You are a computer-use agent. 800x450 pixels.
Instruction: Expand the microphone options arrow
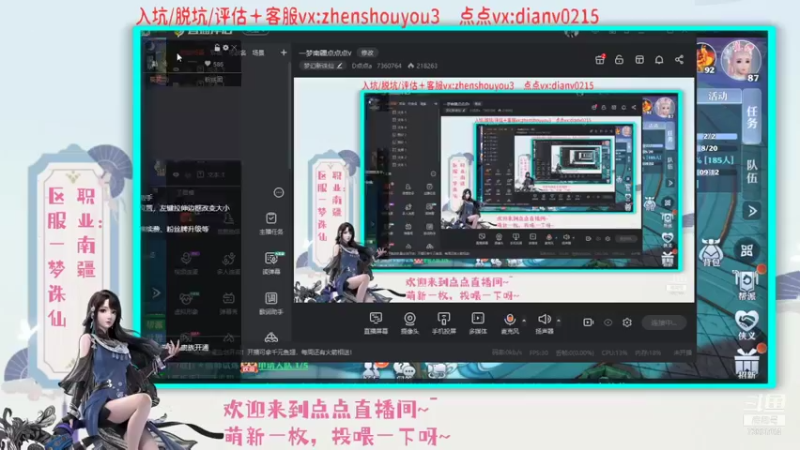tap(523, 320)
